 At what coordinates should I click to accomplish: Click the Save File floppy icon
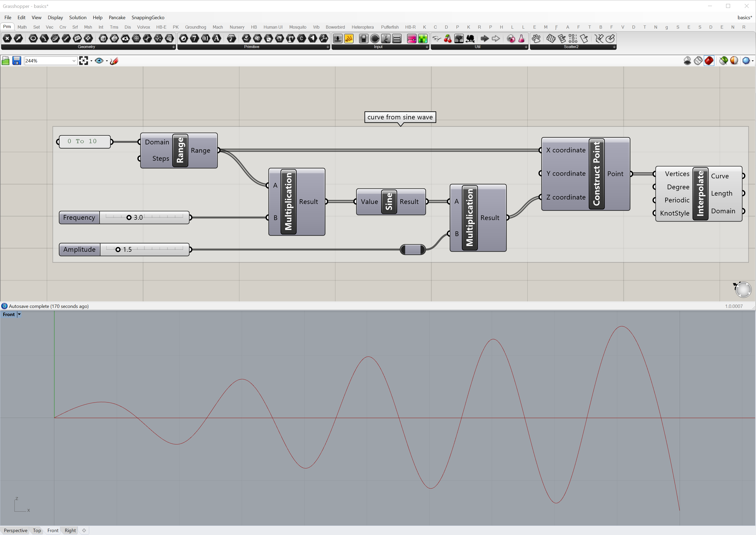click(17, 61)
